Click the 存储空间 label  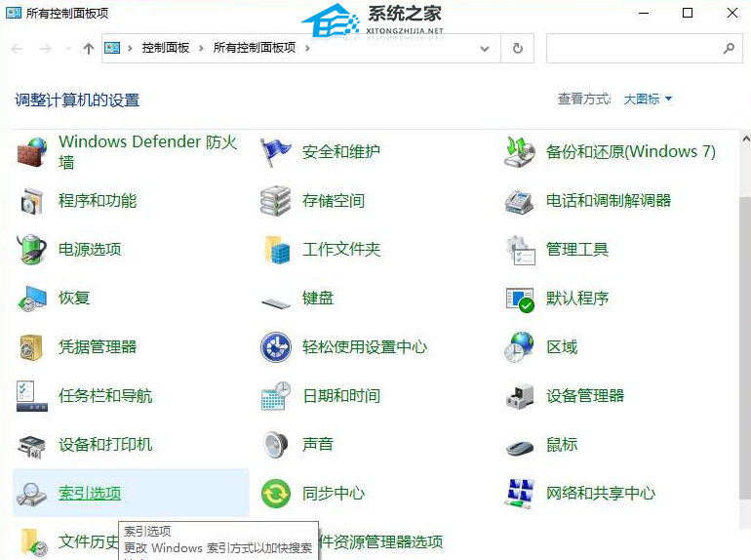pyautogui.click(x=334, y=201)
